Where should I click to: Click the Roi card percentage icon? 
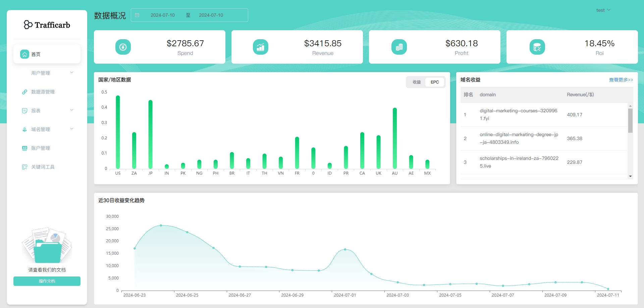click(537, 47)
